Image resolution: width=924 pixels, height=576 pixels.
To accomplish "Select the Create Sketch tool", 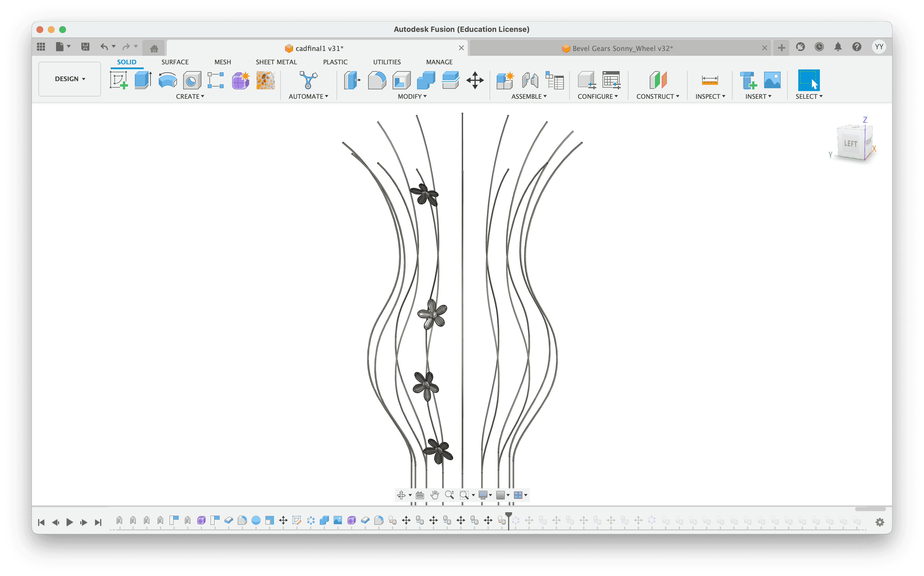I will (x=118, y=80).
